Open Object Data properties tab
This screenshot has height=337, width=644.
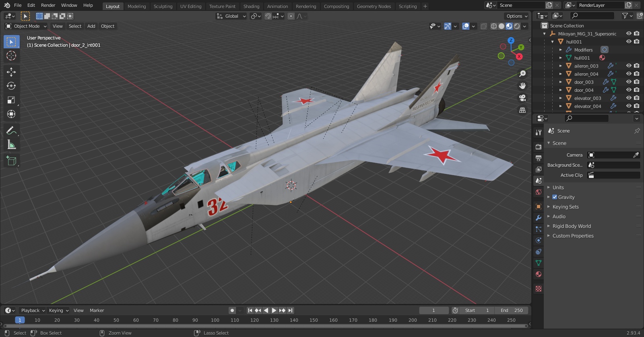[x=539, y=263]
